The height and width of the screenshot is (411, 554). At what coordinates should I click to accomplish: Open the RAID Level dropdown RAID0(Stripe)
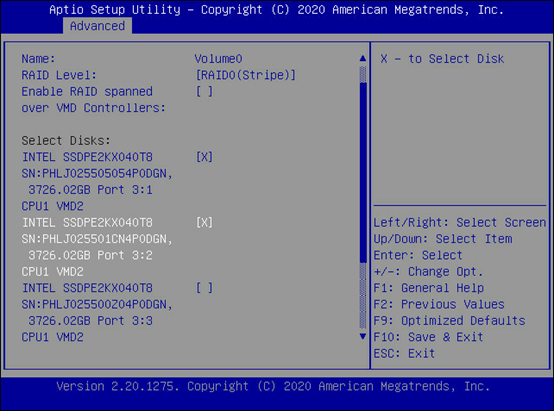pyautogui.click(x=246, y=75)
